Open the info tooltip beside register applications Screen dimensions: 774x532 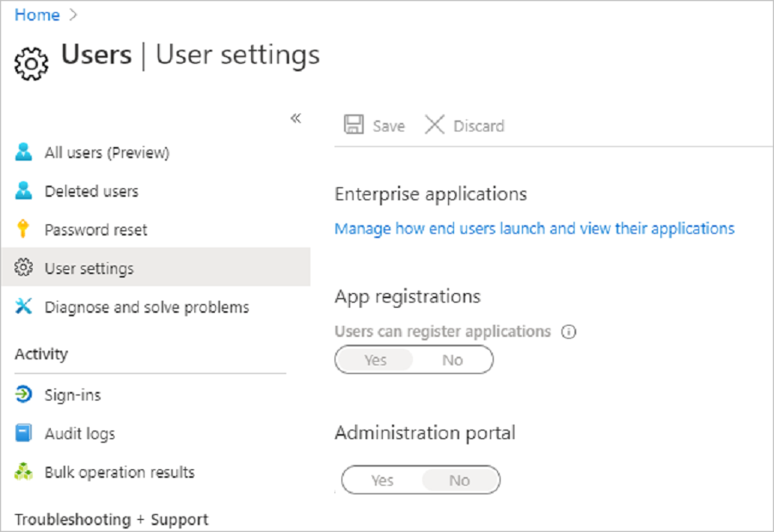[568, 331]
